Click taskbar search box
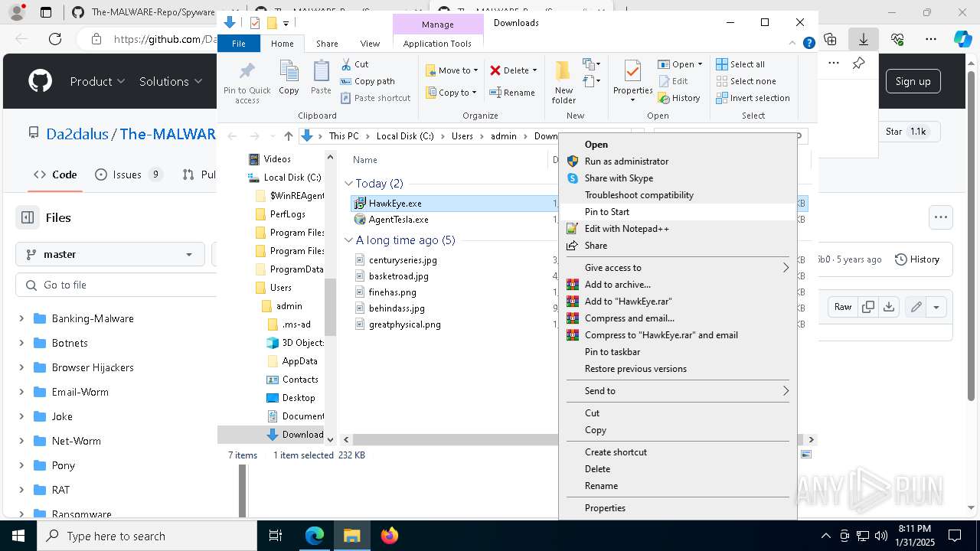The image size is (980, 551). [x=147, y=536]
